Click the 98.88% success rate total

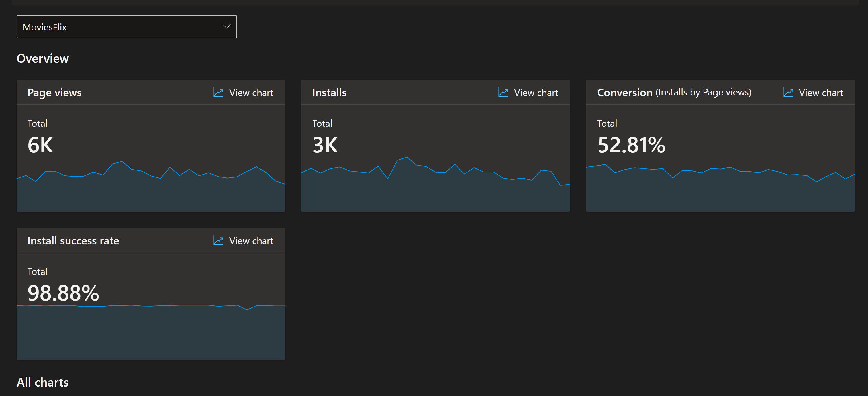(x=63, y=293)
